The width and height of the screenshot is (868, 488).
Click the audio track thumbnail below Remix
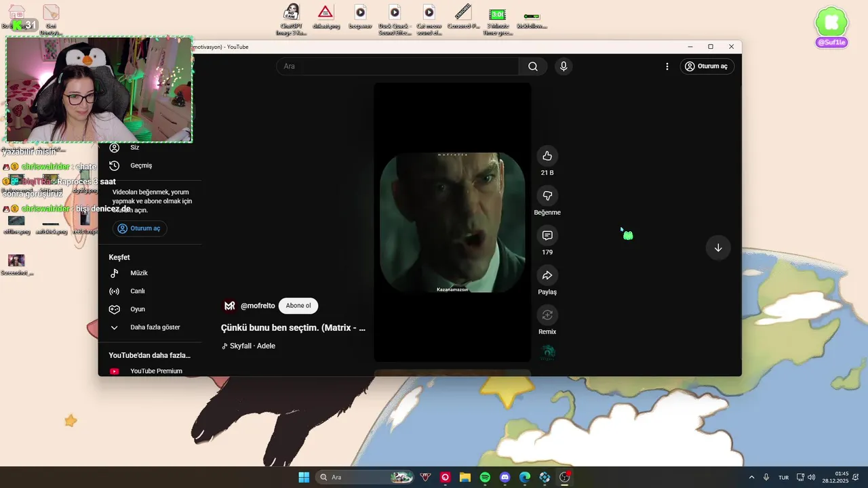(x=548, y=352)
